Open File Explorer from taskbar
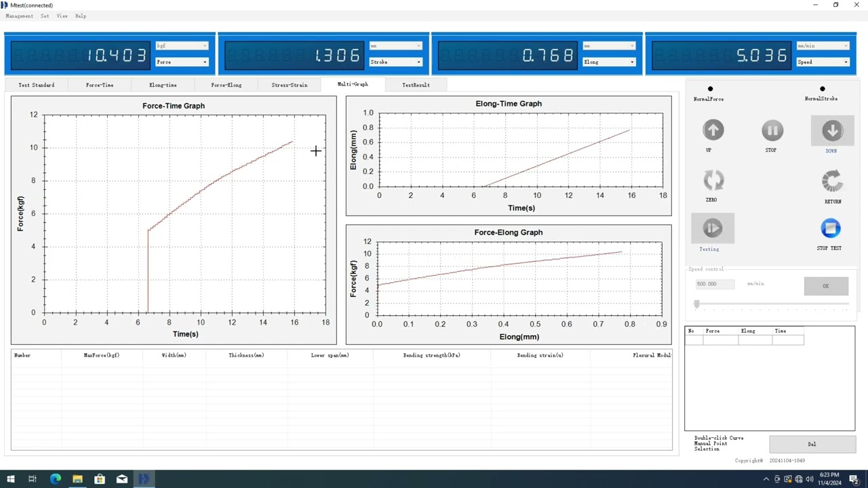The image size is (868, 488). click(x=77, y=479)
